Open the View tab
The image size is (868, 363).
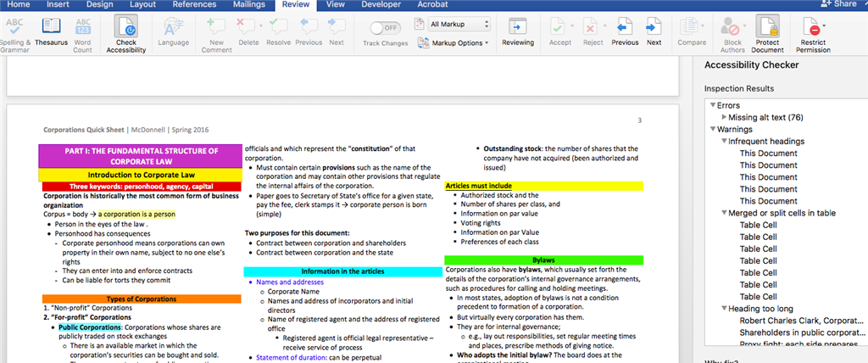pyautogui.click(x=335, y=4)
